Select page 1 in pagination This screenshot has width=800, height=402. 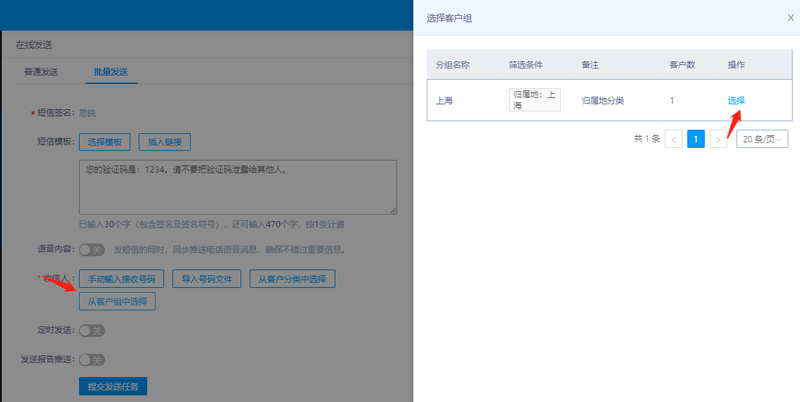(x=696, y=139)
